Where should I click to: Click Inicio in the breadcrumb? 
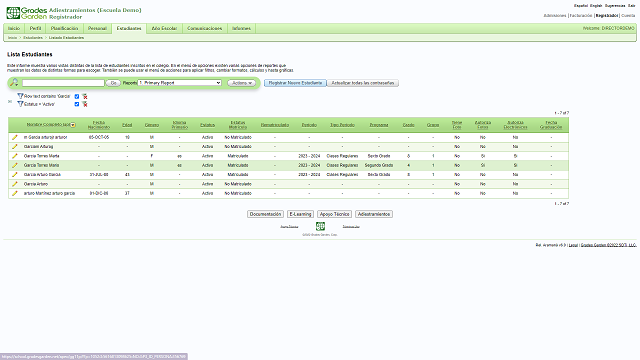tap(12, 38)
